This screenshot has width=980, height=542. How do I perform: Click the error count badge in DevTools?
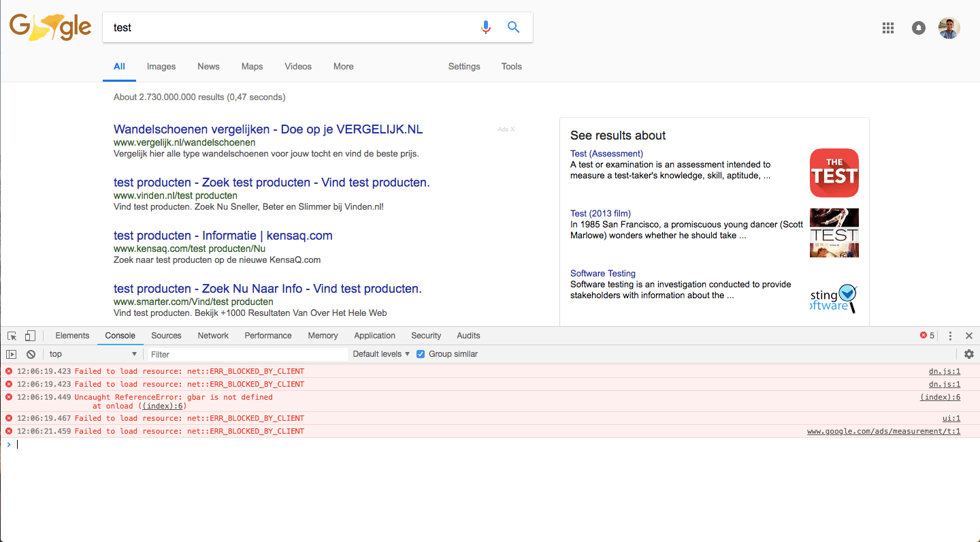(926, 335)
